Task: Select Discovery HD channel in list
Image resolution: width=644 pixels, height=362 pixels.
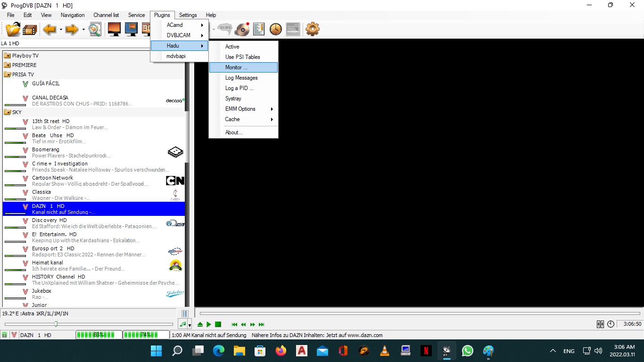Action: 50,220
